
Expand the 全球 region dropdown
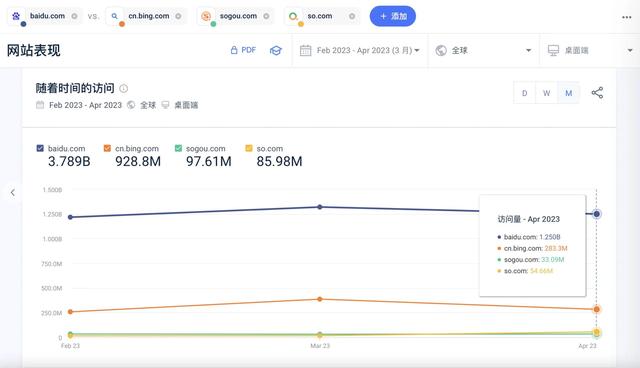tap(484, 51)
